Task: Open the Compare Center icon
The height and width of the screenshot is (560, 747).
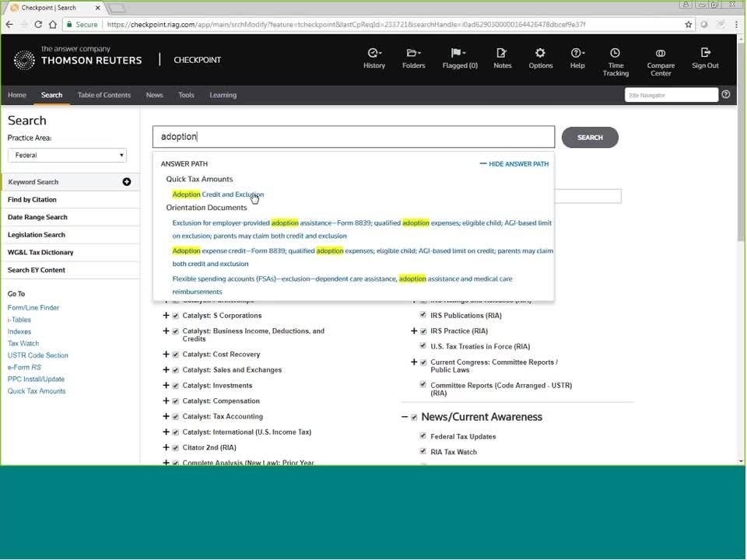Action: pyautogui.click(x=661, y=53)
